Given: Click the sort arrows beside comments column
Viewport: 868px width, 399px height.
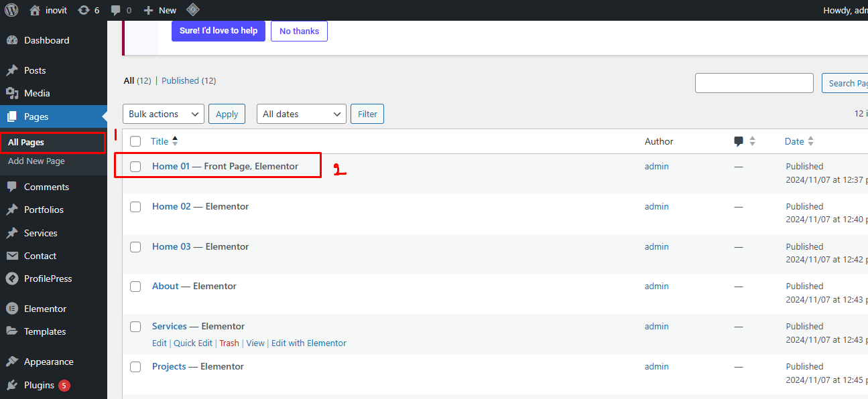Looking at the screenshot, I should [x=752, y=141].
